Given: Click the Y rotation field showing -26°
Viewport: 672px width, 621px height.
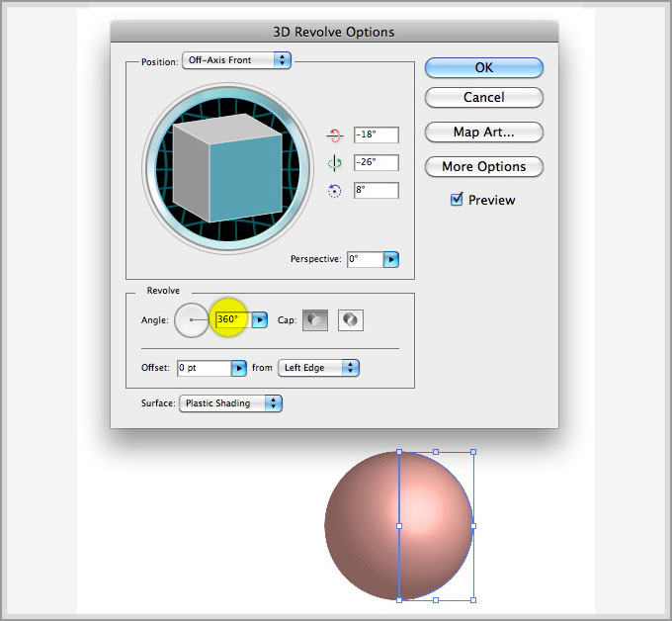Looking at the screenshot, I should (x=377, y=162).
